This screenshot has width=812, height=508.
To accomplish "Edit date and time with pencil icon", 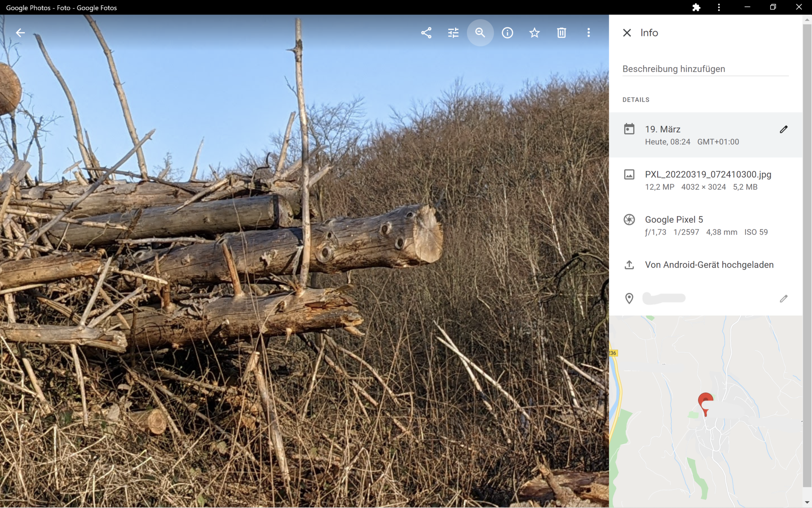I will [x=784, y=130].
